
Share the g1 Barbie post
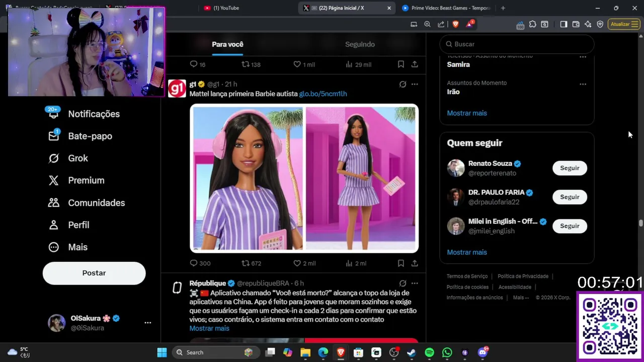(x=415, y=263)
